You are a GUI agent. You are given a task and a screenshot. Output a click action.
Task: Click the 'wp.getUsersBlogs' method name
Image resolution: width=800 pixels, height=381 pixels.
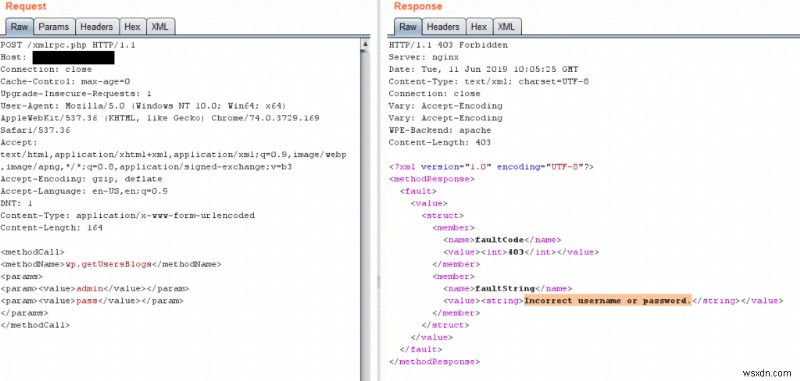pyautogui.click(x=109, y=264)
